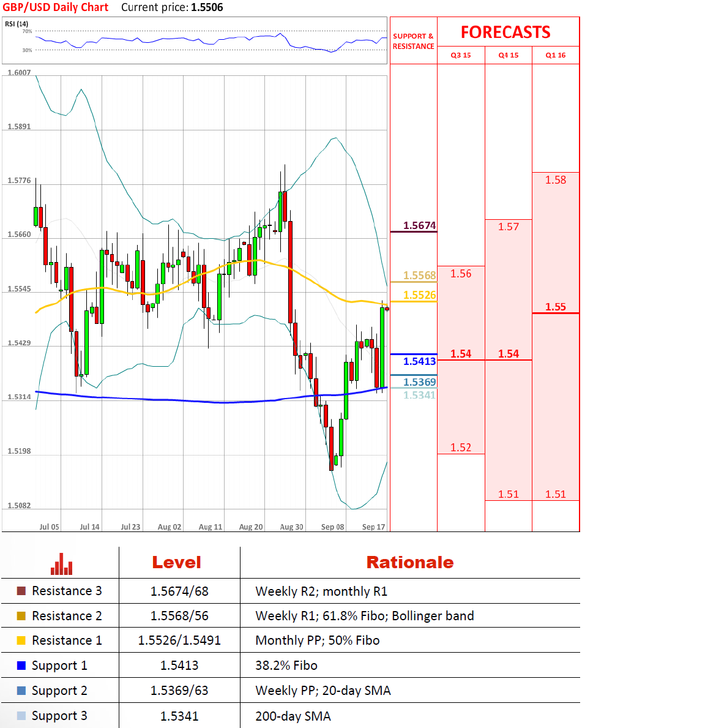Click the Sep 17 date axis label

374,527
